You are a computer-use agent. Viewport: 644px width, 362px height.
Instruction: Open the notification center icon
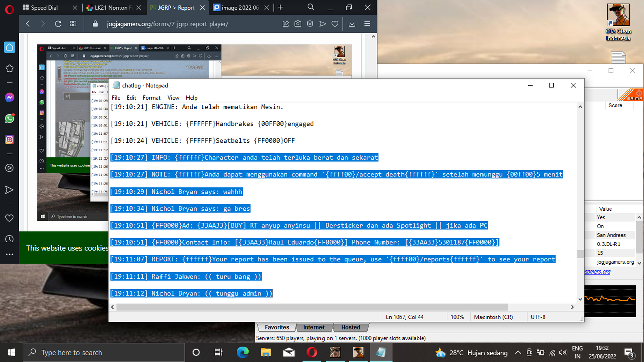click(629, 352)
